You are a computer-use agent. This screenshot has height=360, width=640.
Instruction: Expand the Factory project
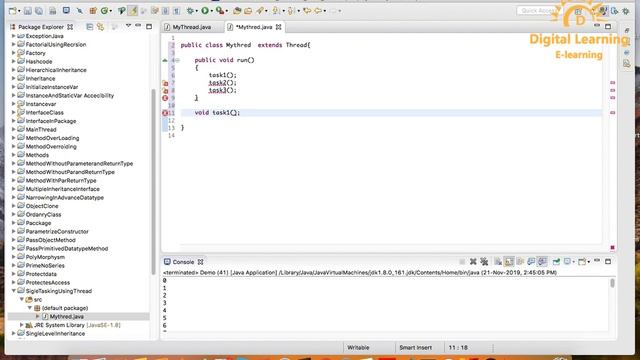(x=13, y=53)
